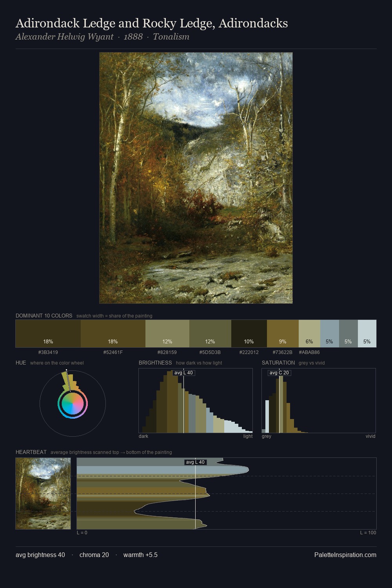This screenshot has width=392, height=588.
Task: Click the 'DOMINANT 10 COLORS' heading
Action: pyautogui.click(x=44, y=316)
